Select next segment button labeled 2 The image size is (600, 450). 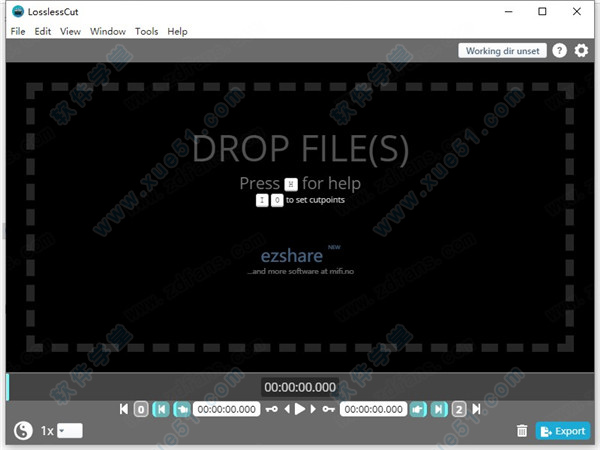[x=459, y=409]
